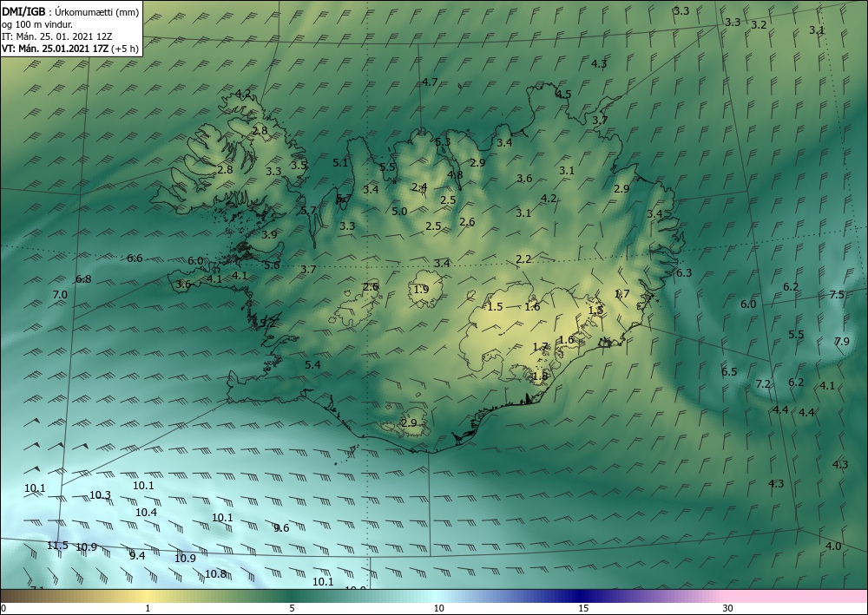Select the map value '6.5'
868x615 pixels.
click(x=729, y=371)
